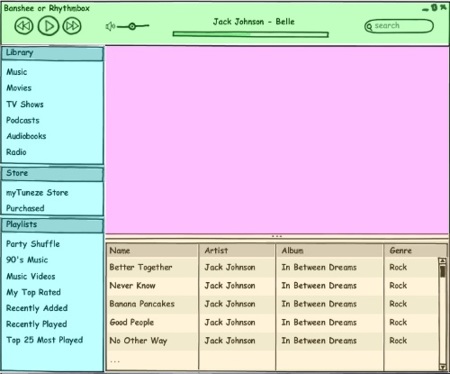The width and height of the screenshot is (450, 374).
Task: Click the pink content display area
Action: [x=277, y=140]
